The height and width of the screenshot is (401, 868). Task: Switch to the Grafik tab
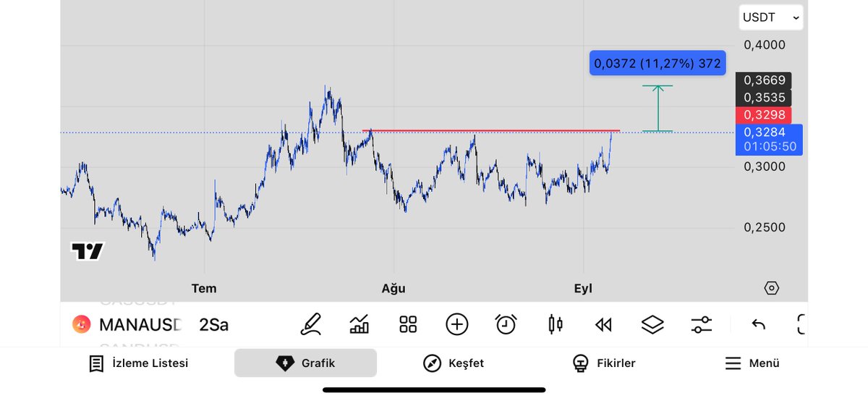[305, 363]
